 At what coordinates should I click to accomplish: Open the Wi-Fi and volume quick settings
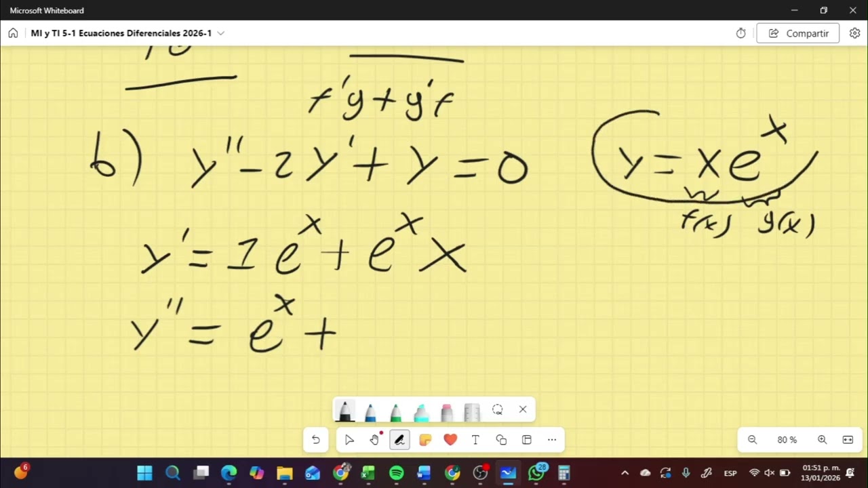770,473
